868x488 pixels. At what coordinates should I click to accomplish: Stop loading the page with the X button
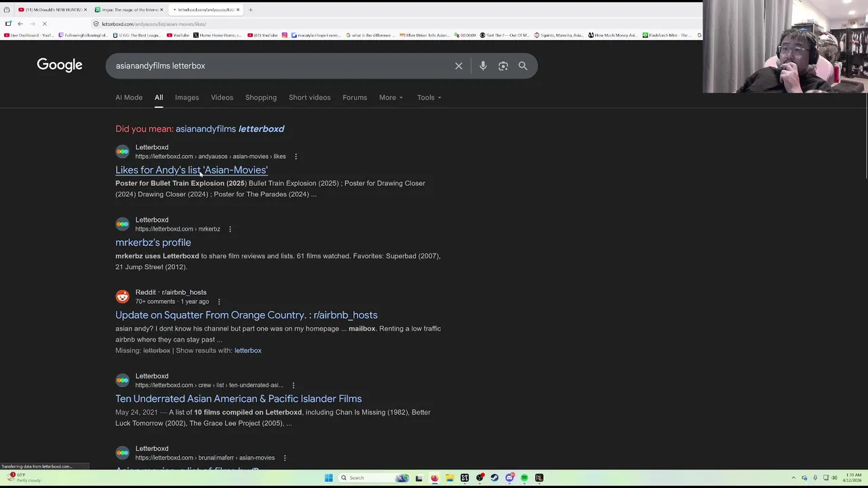[x=45, y=24]
